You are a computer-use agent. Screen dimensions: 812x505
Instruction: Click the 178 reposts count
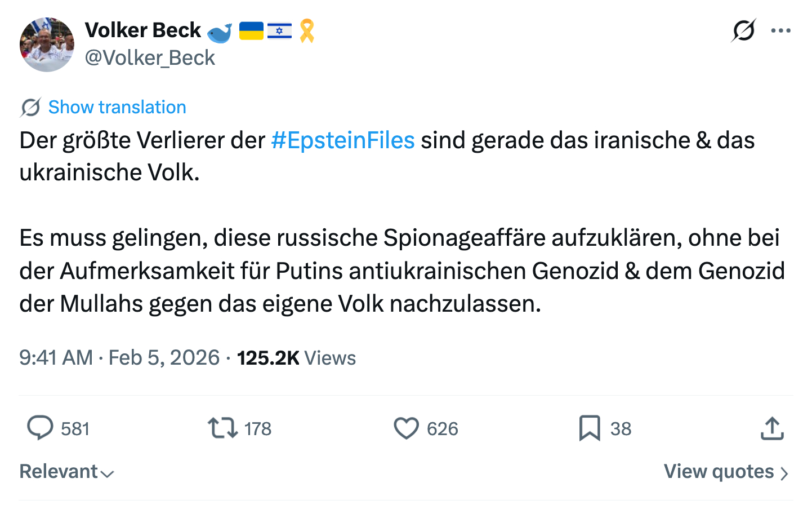point(258,429)
